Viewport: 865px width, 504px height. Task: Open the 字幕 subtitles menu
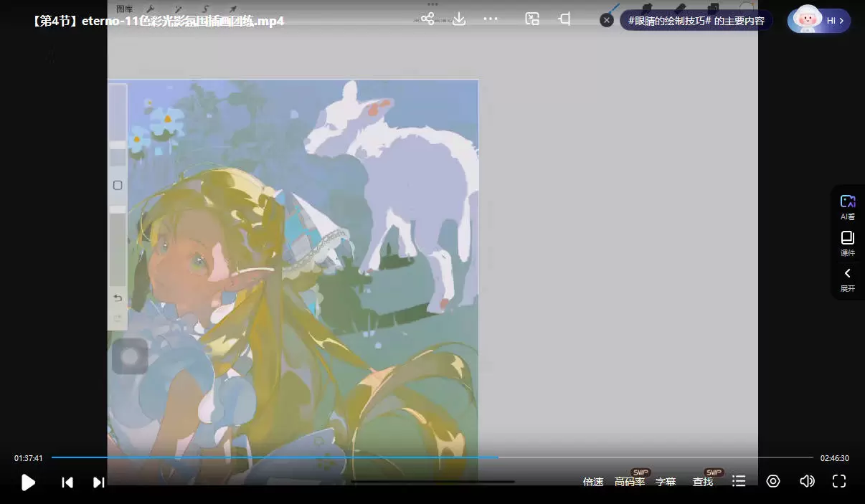666,482
